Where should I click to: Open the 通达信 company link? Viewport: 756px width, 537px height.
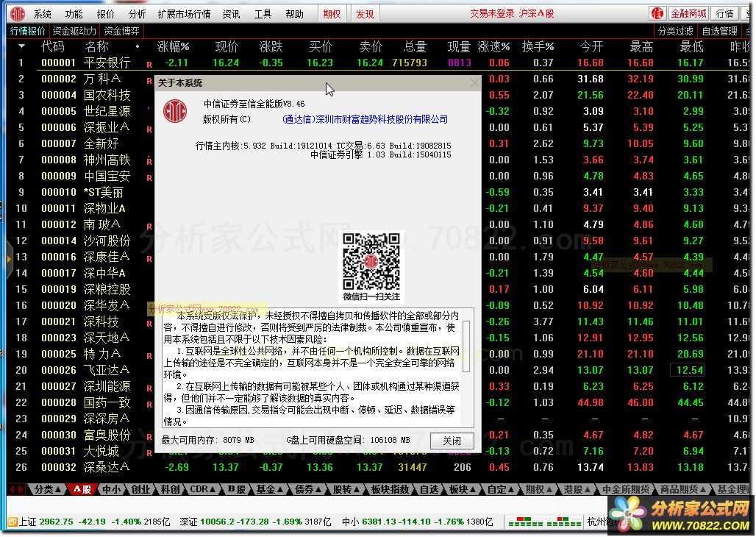[365, 119]
